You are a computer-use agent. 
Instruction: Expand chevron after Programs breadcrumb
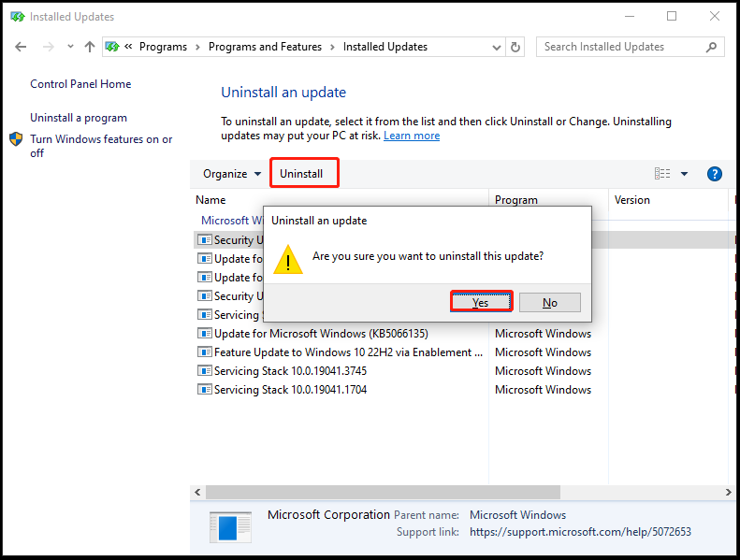(197, 47)
